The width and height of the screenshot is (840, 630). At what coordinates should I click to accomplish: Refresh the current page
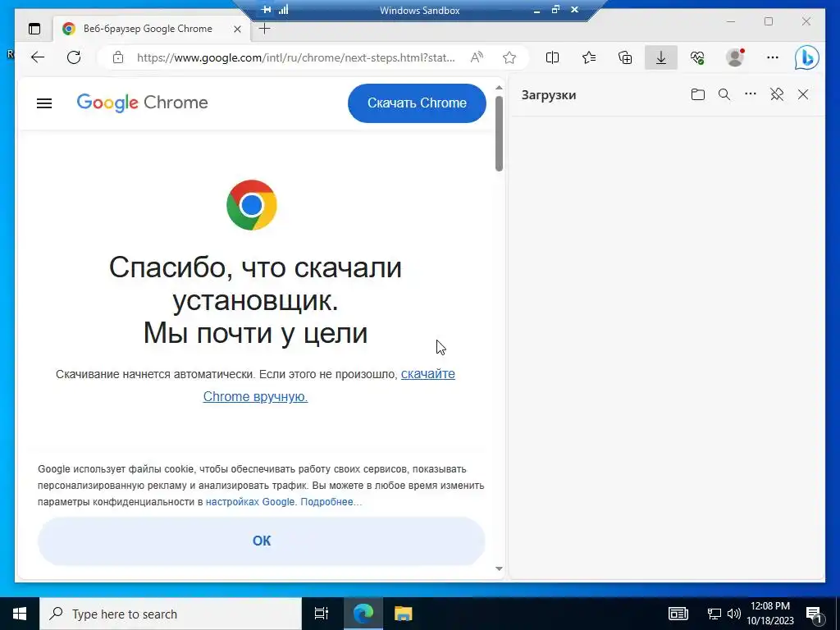pyautogui.click(x=74, y=57)
